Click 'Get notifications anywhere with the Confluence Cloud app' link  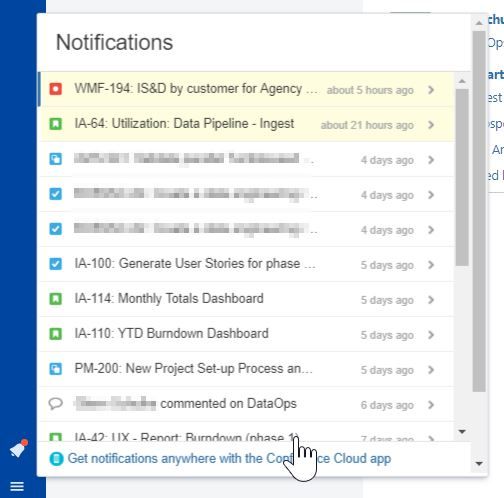click(229, 459)
